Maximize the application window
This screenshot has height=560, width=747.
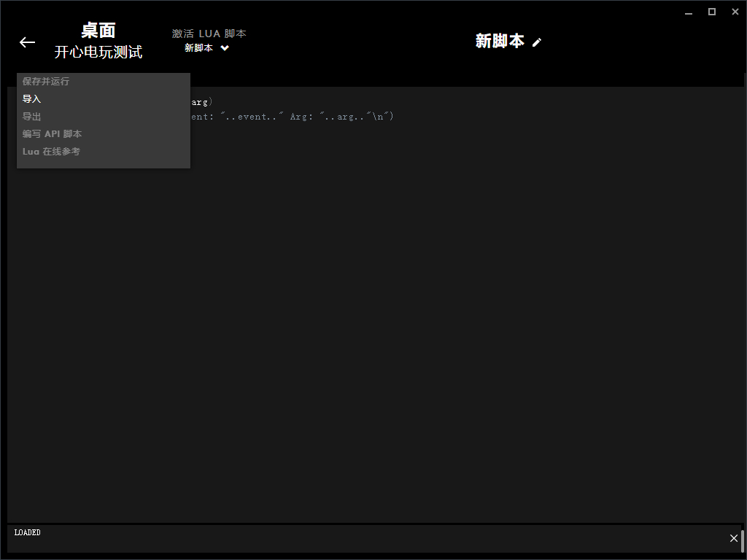pos(712,12)
